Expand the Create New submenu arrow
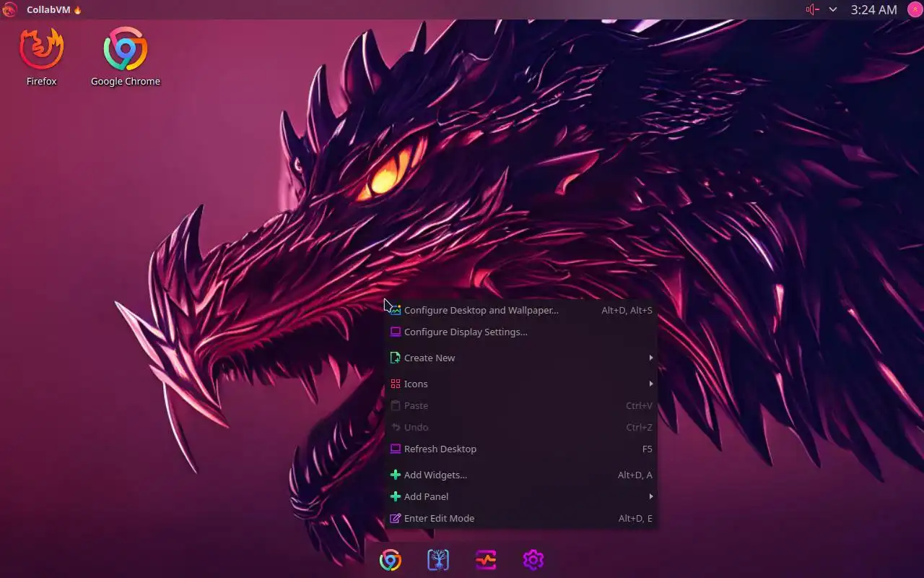 [650, 358]
